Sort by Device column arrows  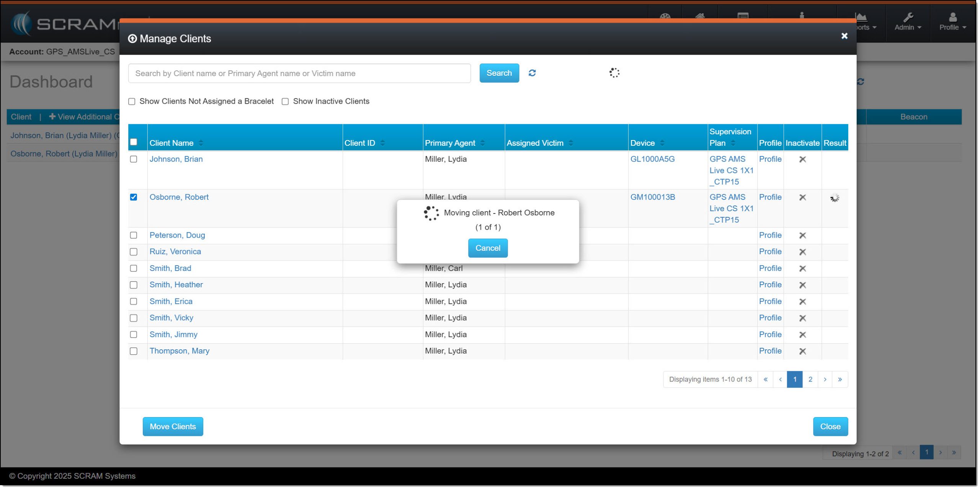(662, 143)
